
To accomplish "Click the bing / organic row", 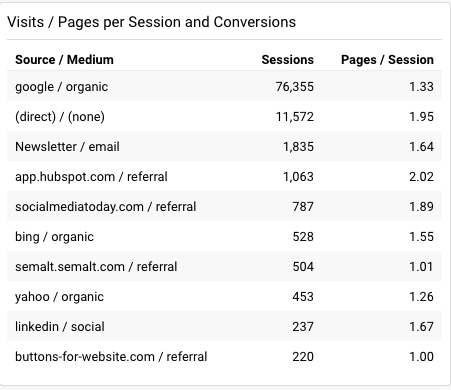I will point(224,236).
